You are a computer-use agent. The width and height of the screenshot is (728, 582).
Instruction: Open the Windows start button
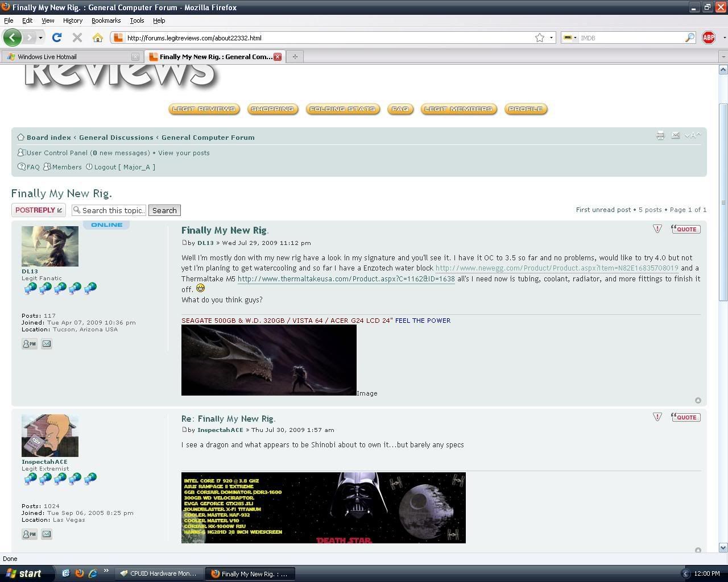pyautogui.click(x=24, y=573)
